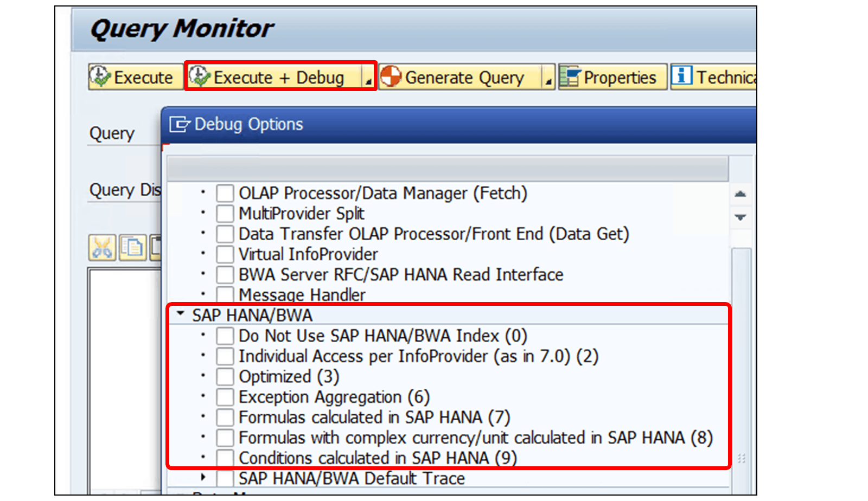
Task: Check OLAP Processor/Data Manager (Fetch)
Action: tap(225, 193)
